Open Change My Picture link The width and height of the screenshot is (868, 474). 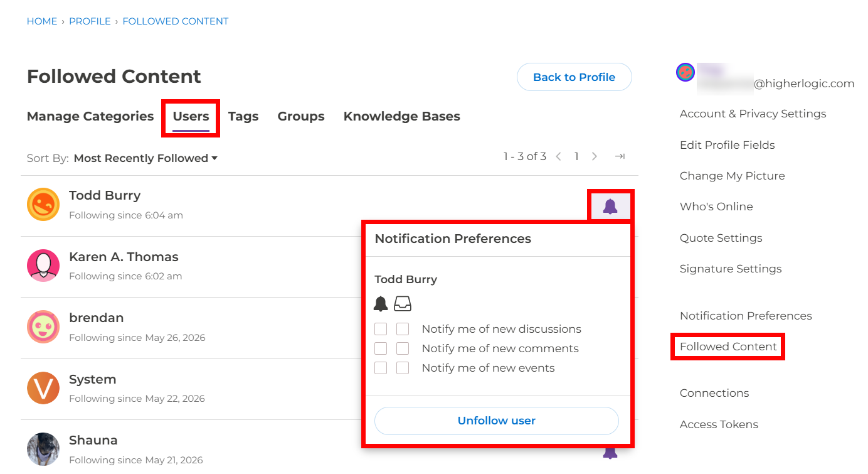[x=733, y=176]
